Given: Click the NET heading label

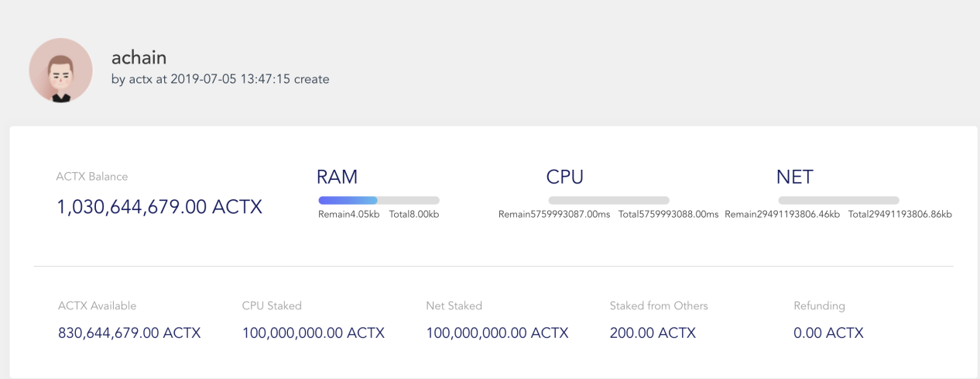Looking at the screenshot, I should click(x=795, y=177).
